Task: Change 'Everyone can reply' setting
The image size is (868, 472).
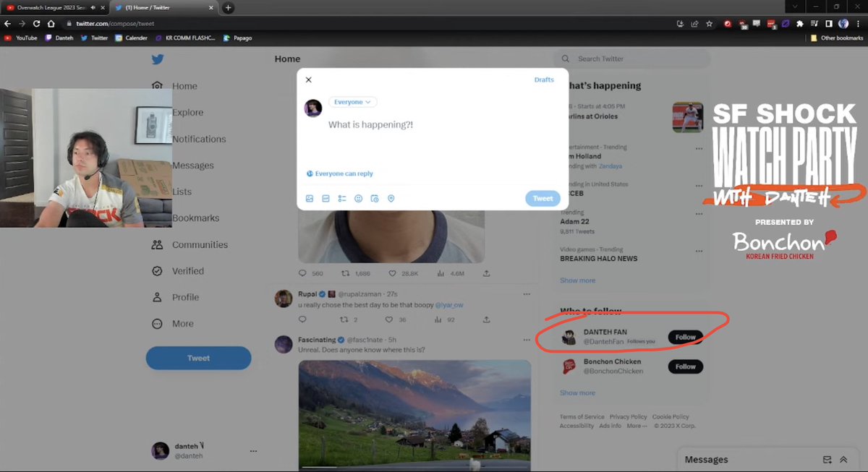Action: 340,174
